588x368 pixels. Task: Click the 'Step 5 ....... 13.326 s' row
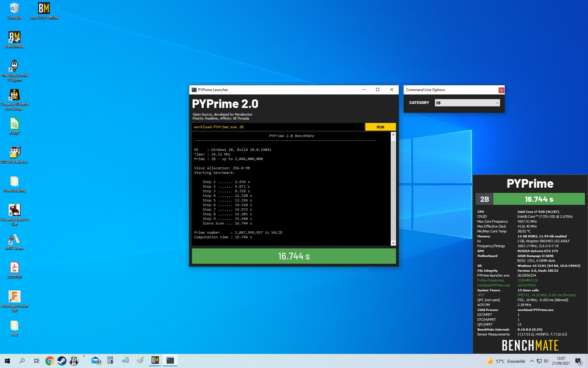(227, 200)
